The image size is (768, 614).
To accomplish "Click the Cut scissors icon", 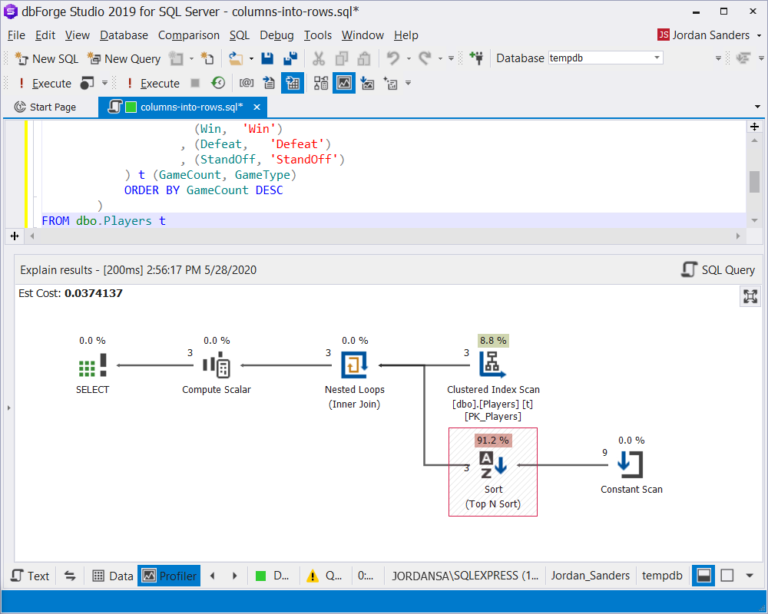I will point(319,59).
